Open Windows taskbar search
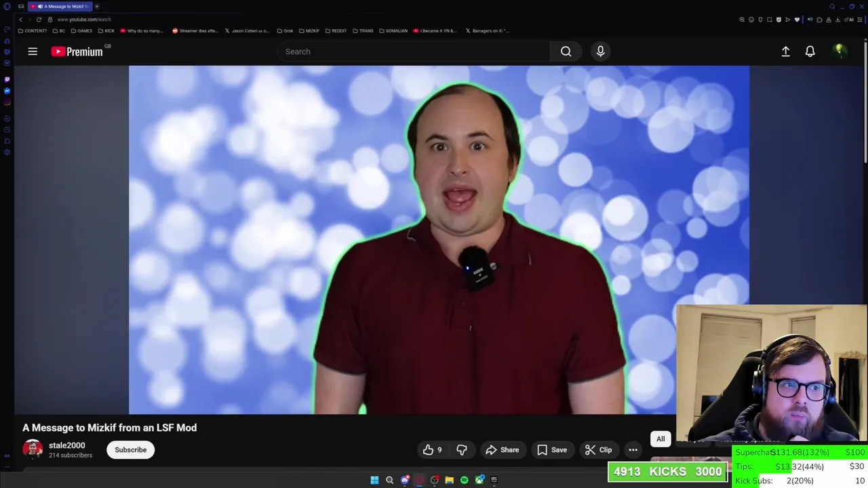The height and width of the screenshot is (488, 868). click(x=389, y=480)
